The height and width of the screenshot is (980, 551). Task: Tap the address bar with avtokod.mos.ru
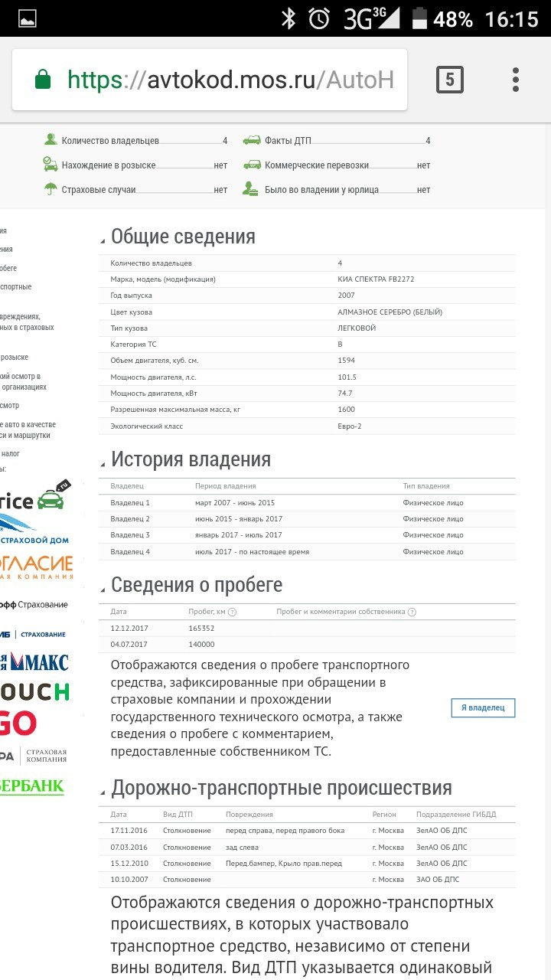pyautogui.click(x=210, y=80)
